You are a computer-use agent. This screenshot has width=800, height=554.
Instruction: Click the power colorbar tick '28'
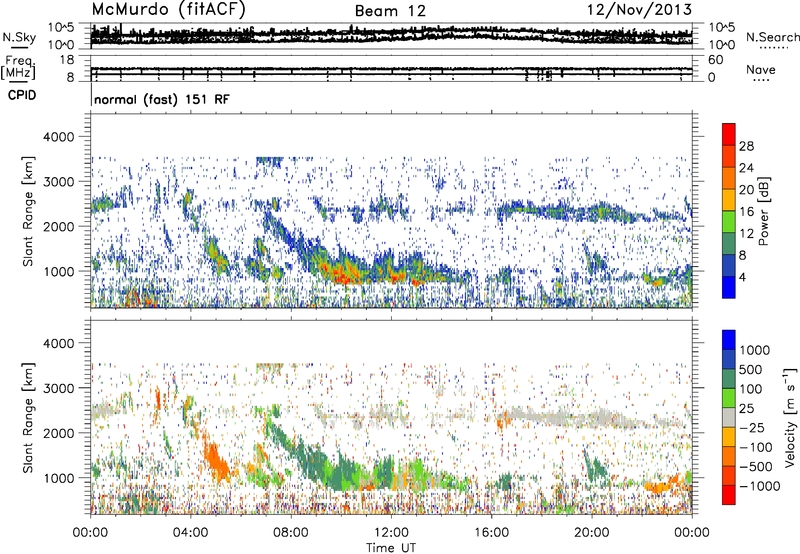(x=746, y=146)
